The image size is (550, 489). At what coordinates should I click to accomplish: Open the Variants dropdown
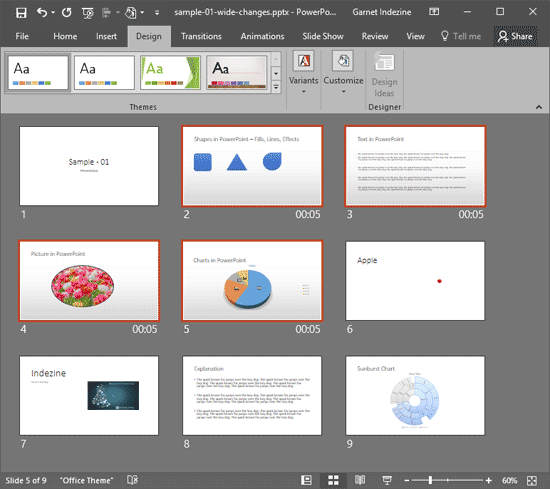(x=303, y=73)
